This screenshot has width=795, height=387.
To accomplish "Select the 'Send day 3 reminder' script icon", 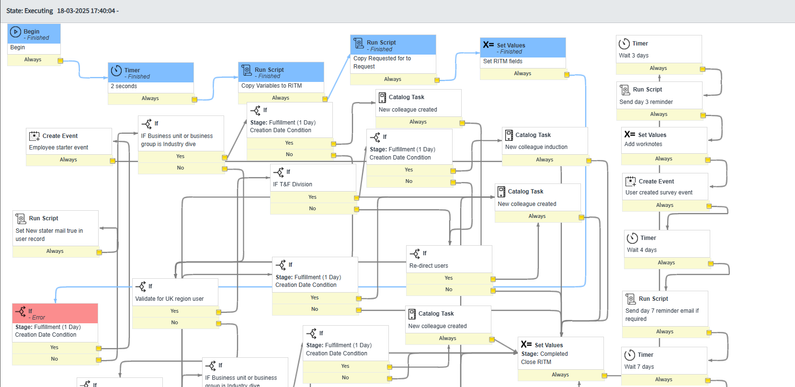I will click(x=625, y=90).
